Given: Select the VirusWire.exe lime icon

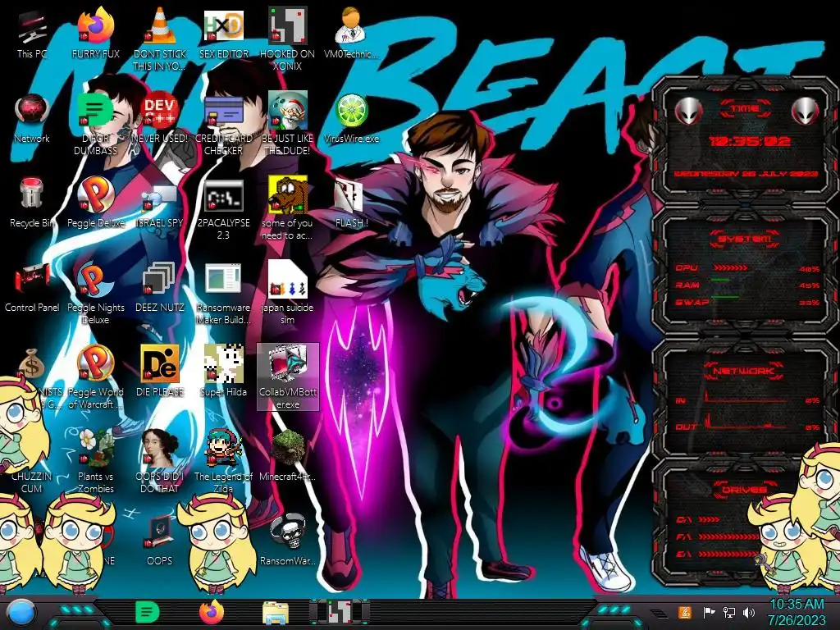Looking at the screenshot, I should click(351, 119).
